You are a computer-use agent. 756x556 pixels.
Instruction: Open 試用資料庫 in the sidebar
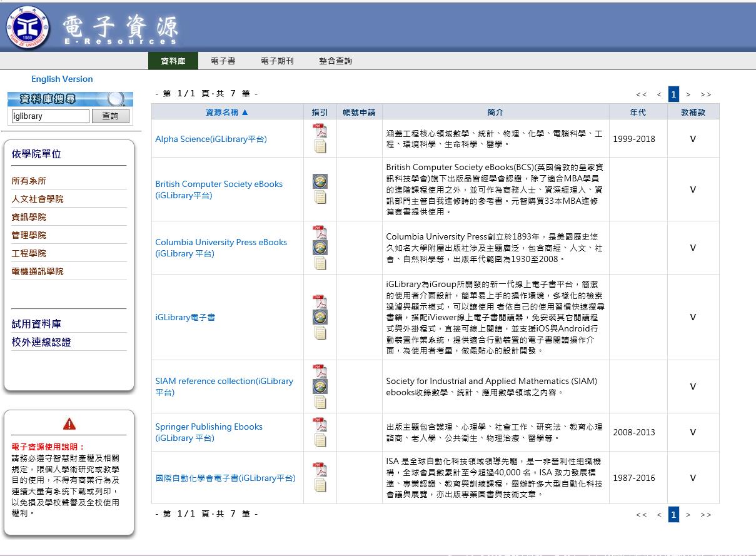tap(36, 324)
